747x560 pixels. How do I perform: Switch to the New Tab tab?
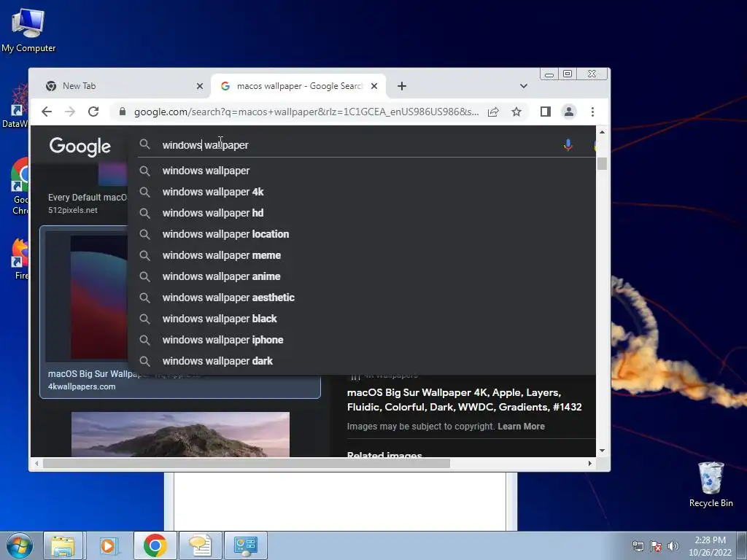tap(123, 86)
